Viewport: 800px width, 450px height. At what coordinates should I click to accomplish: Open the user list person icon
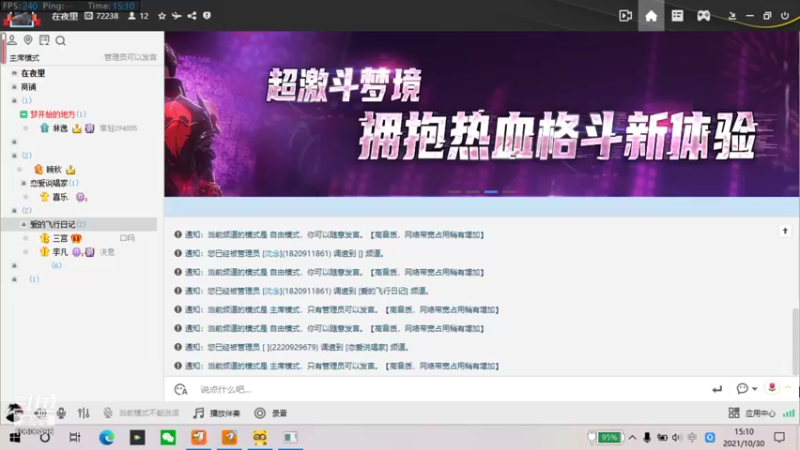pyautogui.click(x=12, y=40)
